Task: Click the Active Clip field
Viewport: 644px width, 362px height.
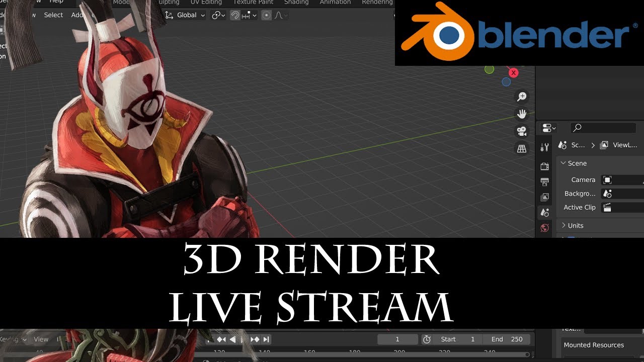Action: coord(622,207)
